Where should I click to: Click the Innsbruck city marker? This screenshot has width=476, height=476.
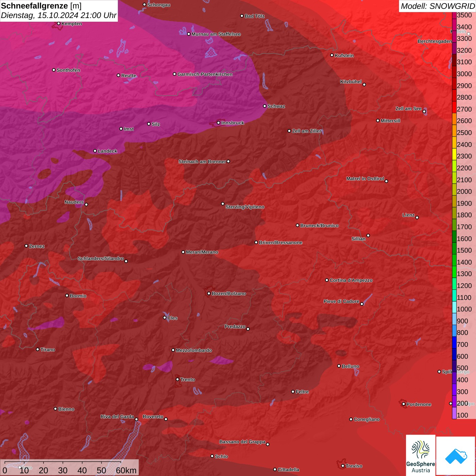click(x=219, y=123)
